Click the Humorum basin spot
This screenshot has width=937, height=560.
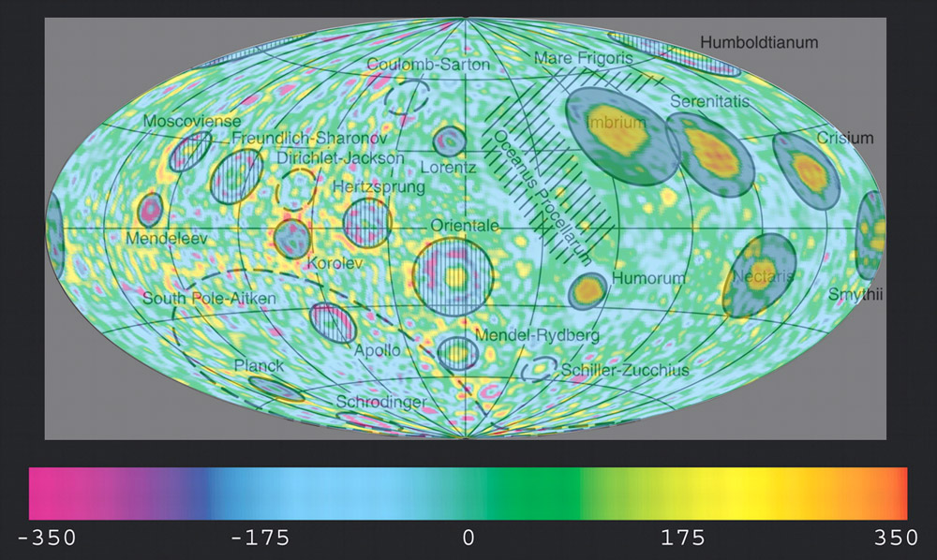click(x=588, y=289)
